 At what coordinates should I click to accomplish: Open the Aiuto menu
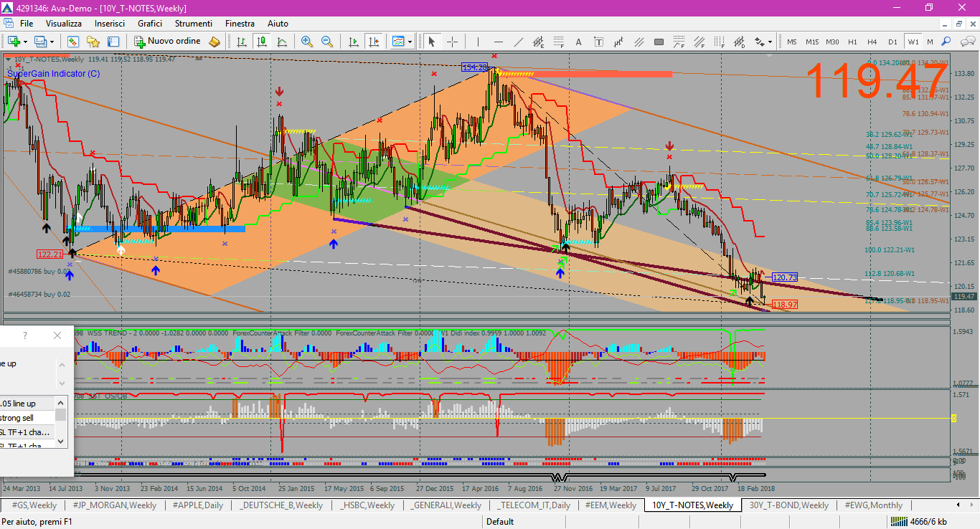point(278,24)
